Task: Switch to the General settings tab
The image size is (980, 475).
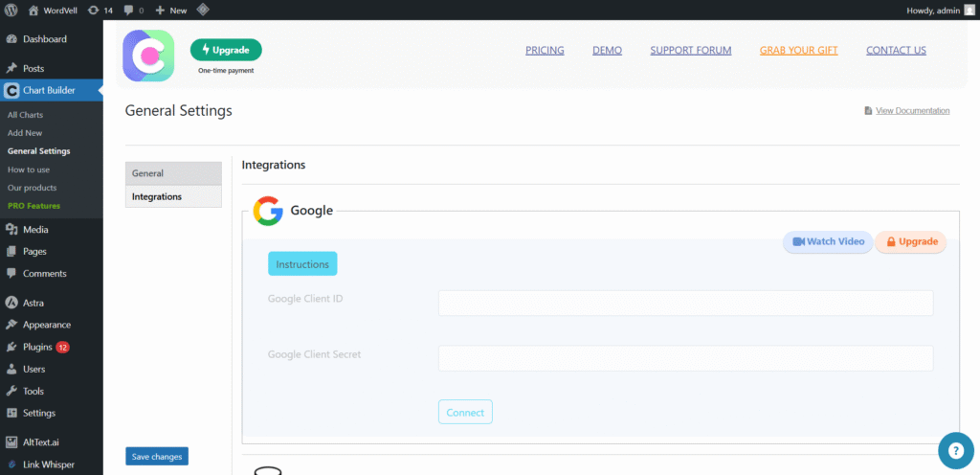Action: coord(174,173)
